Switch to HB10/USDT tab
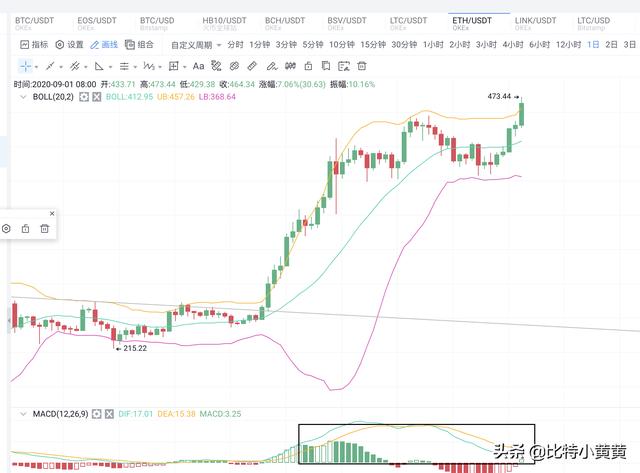 click(224, 23)
